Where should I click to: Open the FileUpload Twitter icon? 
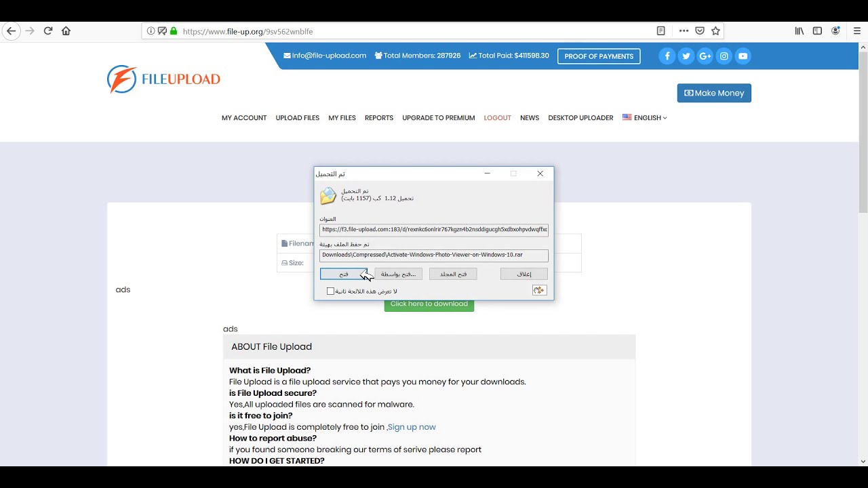686,56
